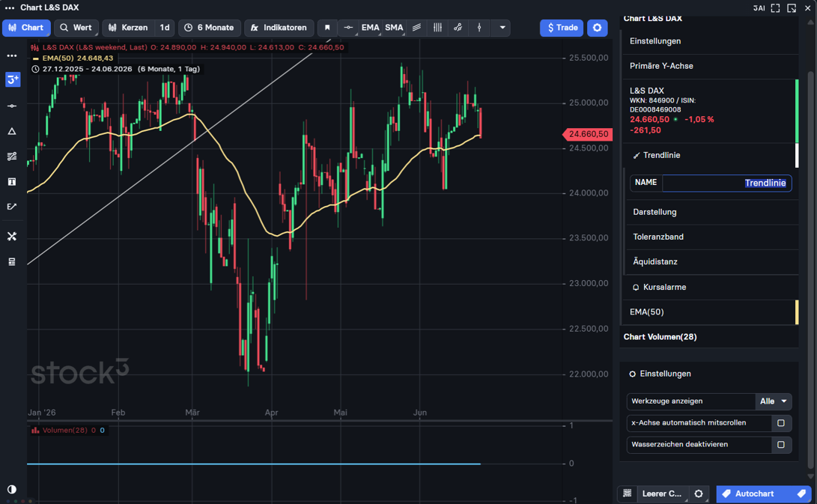This screenshot has height=504, width=817.
Task: Select the Chart Volumen(28) panel header
Action: click(708, 337)
